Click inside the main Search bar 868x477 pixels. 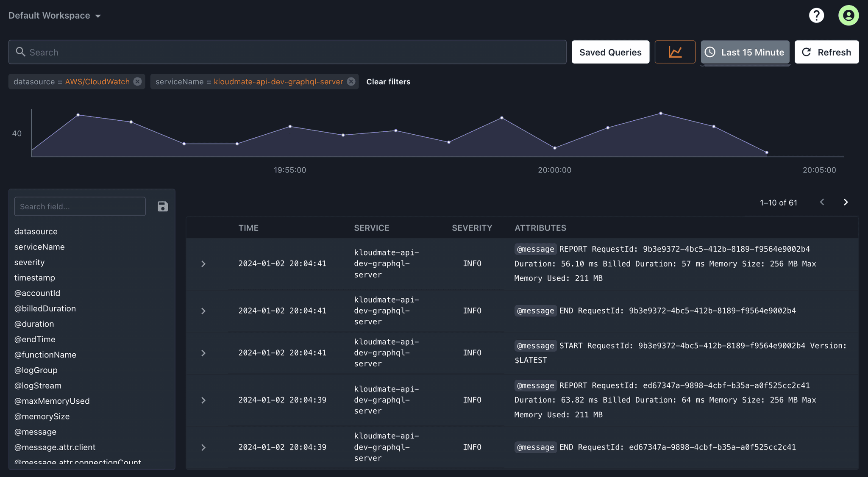click(x=170, y=52)
